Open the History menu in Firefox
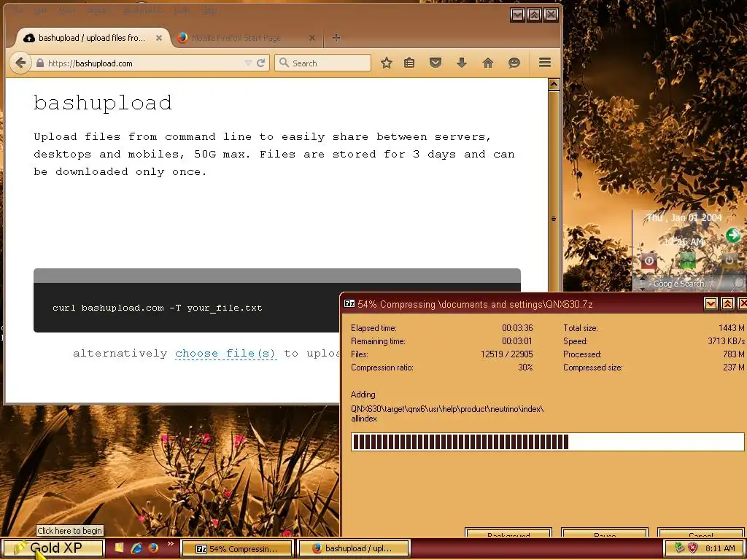 pos(98,10)
